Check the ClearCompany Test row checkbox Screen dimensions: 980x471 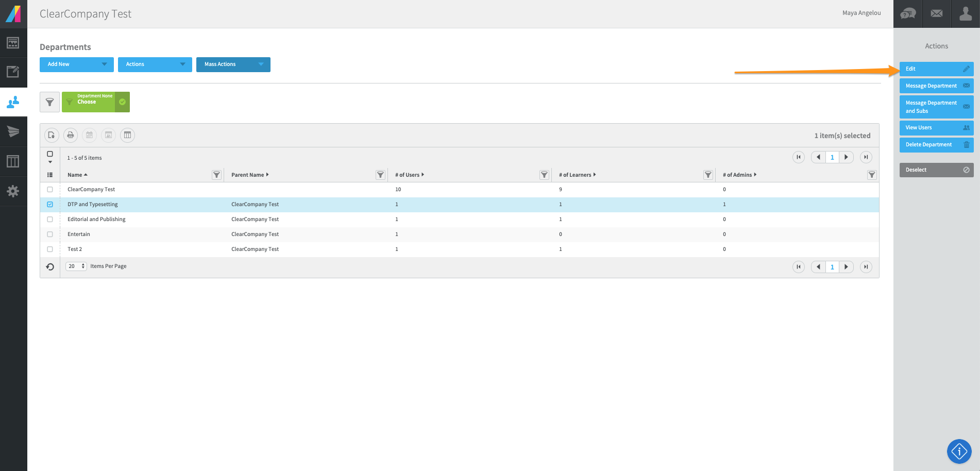[x=50, y=190]
